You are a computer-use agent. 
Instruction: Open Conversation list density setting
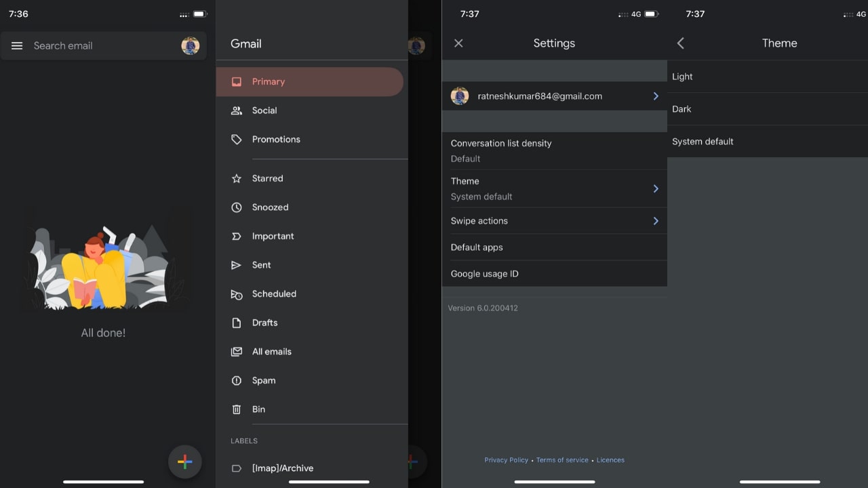pyautogui.click(x=555, y=150)
